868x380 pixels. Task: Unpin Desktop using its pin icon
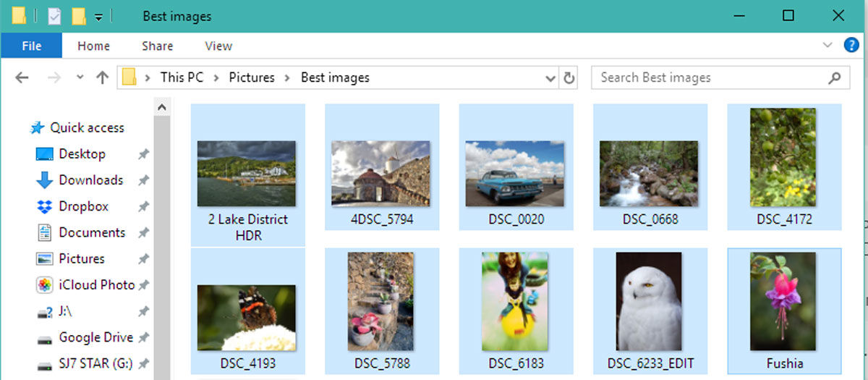tap(143, 154)
